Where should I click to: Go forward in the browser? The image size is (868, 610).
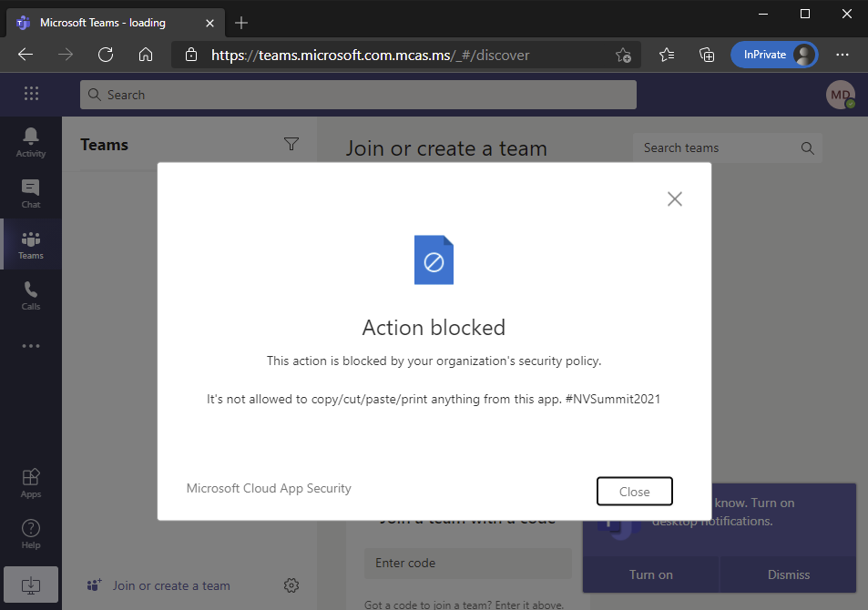point(66,55)
